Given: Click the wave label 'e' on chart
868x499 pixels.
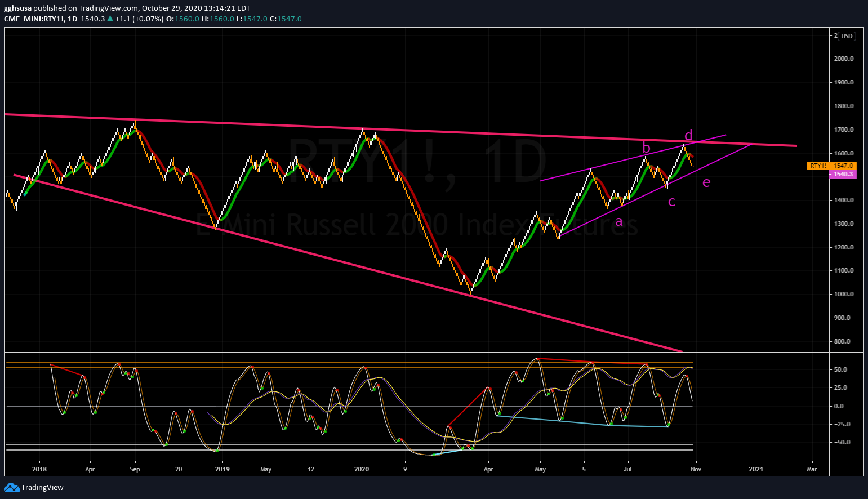Looking at the screenshot, I should (x=706, y=182).
